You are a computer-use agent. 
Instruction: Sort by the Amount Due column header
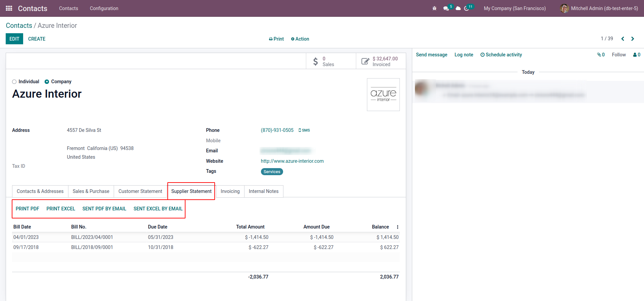click(316, 227)
